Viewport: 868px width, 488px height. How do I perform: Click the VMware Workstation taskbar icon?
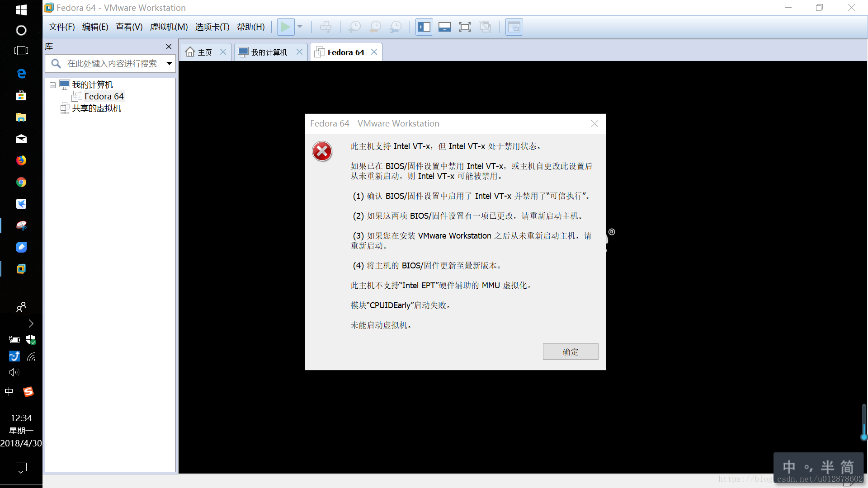tap(21, 269)
